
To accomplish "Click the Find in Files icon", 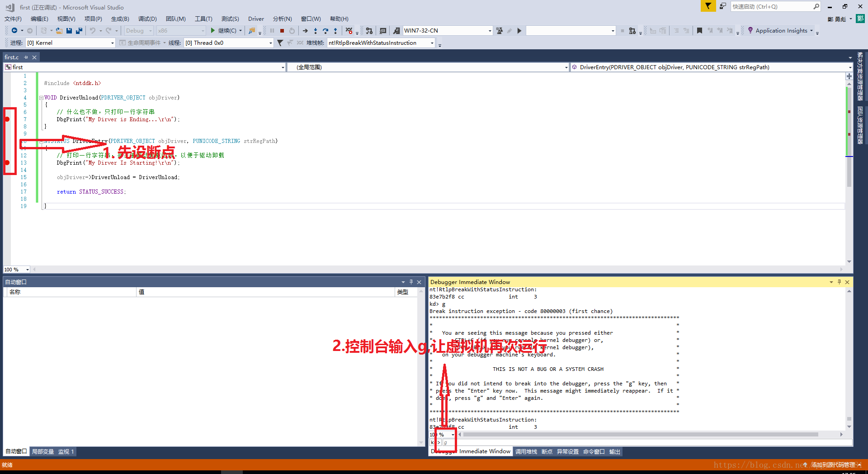I will point(252,31).
